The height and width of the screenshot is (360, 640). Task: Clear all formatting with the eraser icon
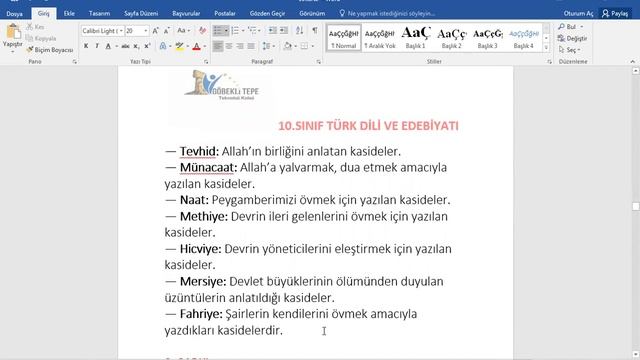tap(202, 31)
